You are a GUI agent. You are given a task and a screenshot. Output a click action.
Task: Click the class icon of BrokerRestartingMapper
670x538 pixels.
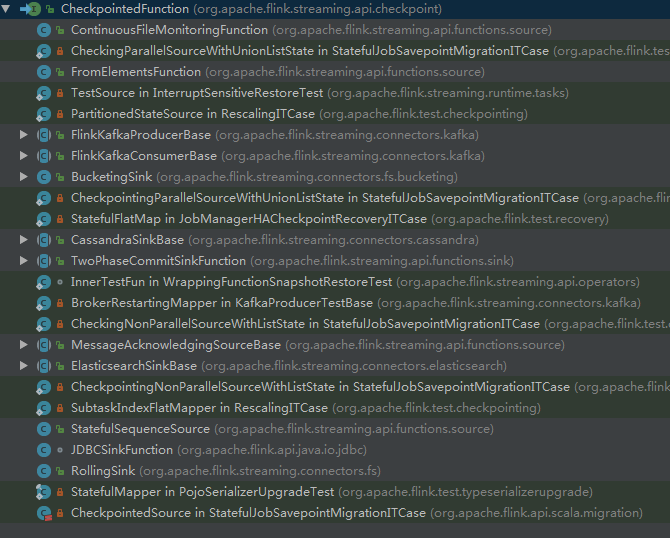point(44,303)
